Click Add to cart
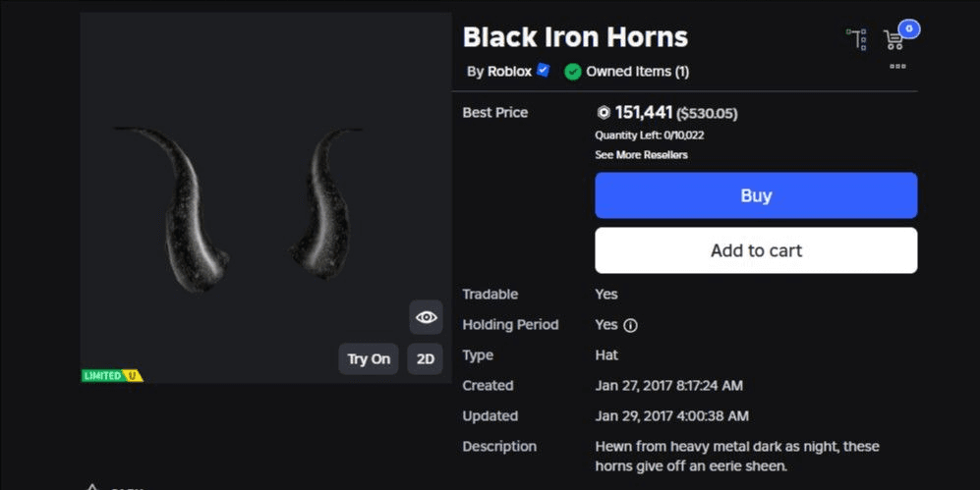This screenshot has width=980, height=490. pyautogui.click(x=756, y=250)
